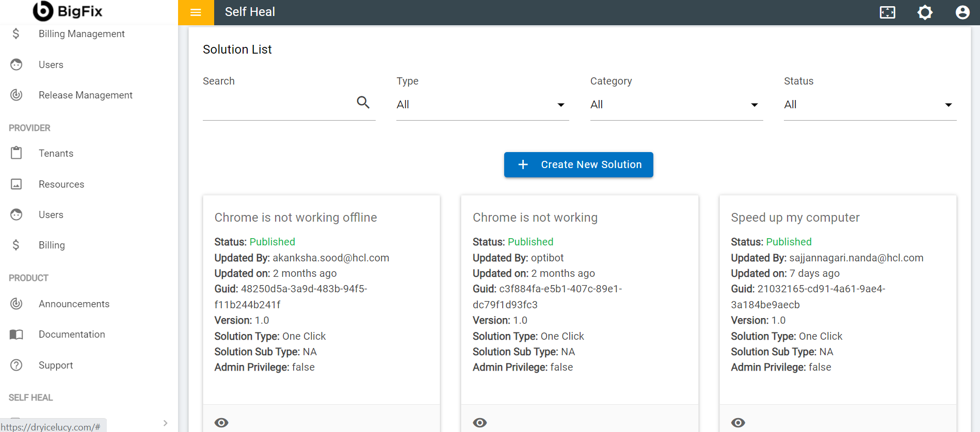Click the hamburger menu icon
The image size is (980, 432).
[x=196, y=12]
